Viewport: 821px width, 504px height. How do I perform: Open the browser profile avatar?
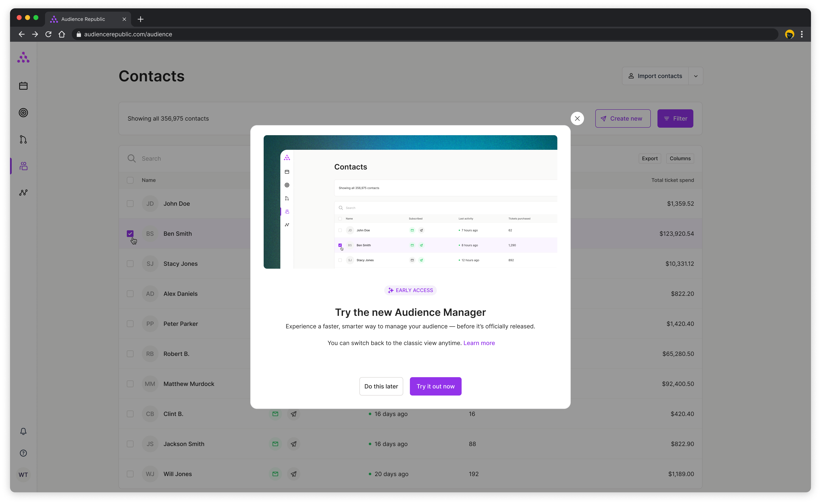[x=790, y=34]
